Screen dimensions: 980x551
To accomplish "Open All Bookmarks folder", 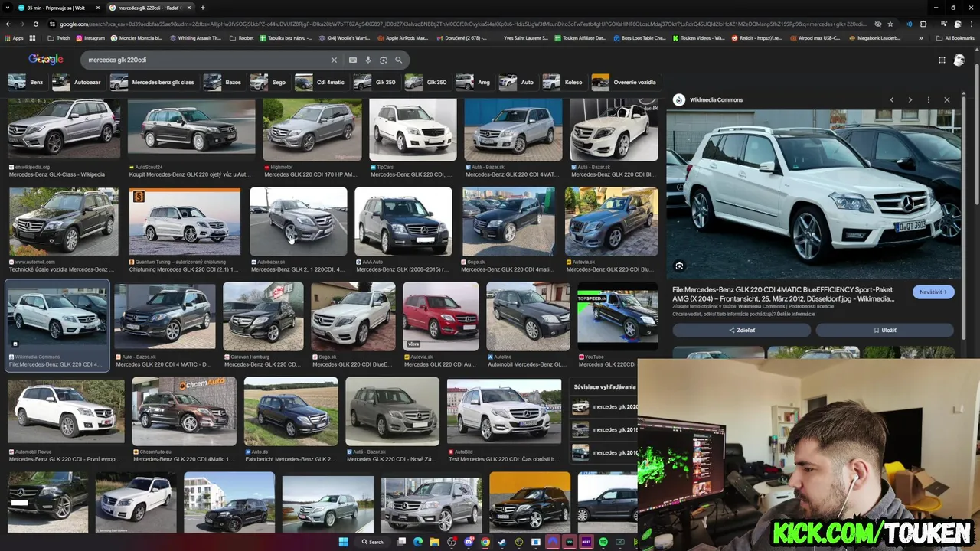I will (955, 37).
